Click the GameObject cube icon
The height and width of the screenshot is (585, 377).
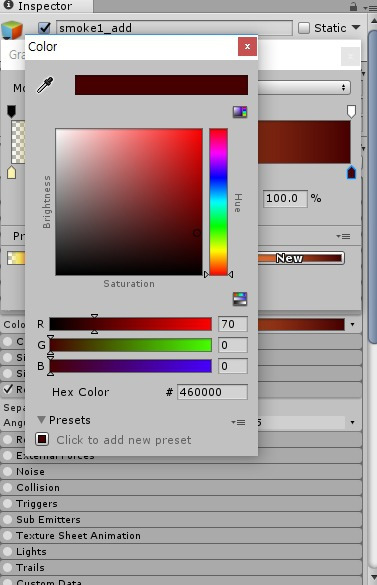click(x=12, y=29)
